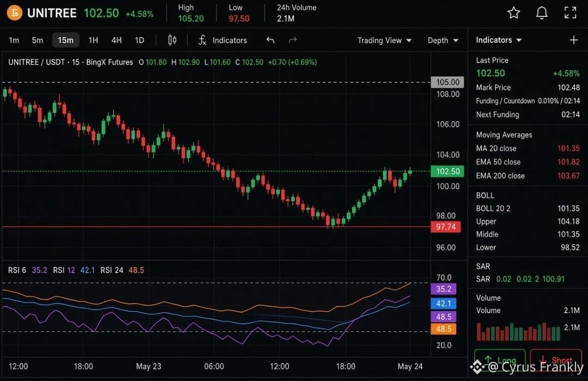Switch to 1D timeframe
588x381 pixels.
140,40
